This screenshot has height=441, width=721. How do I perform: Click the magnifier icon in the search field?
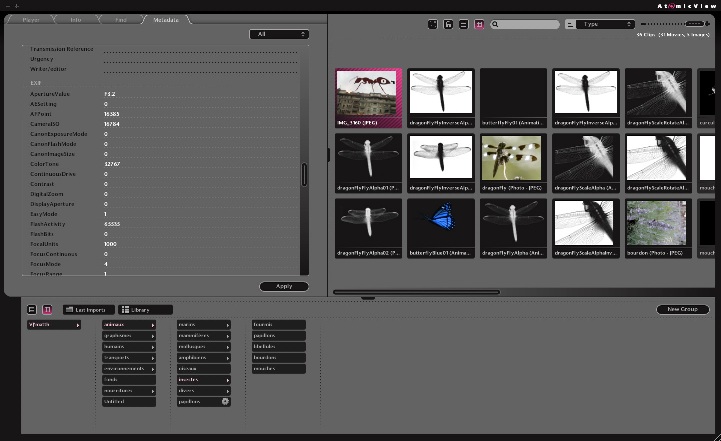point(495,24)
